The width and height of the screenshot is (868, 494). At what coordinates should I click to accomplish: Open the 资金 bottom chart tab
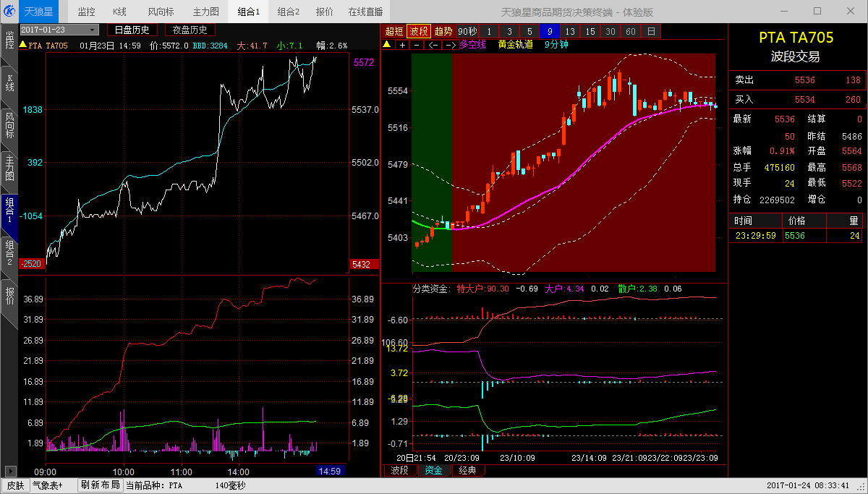434,470
